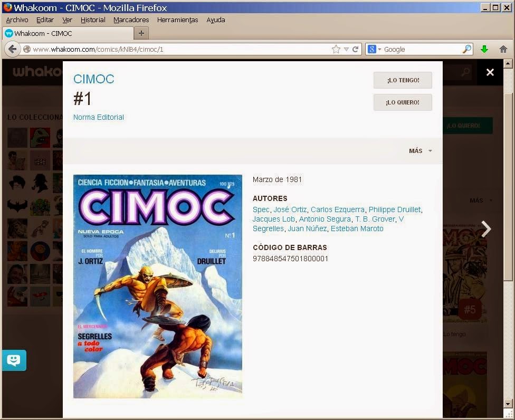
Task: Click the ¡LO QUIERO! button in overlay
Action: pyautogui.click(x=403, y=102)
